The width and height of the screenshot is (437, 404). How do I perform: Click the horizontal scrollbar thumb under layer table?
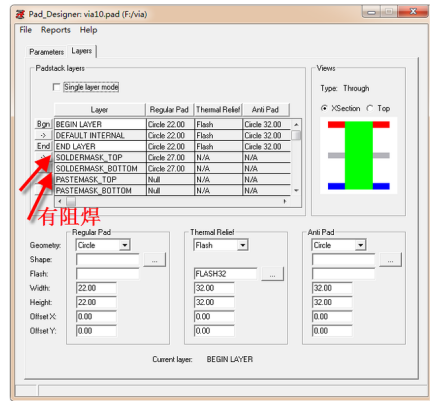tap(71, 201)
